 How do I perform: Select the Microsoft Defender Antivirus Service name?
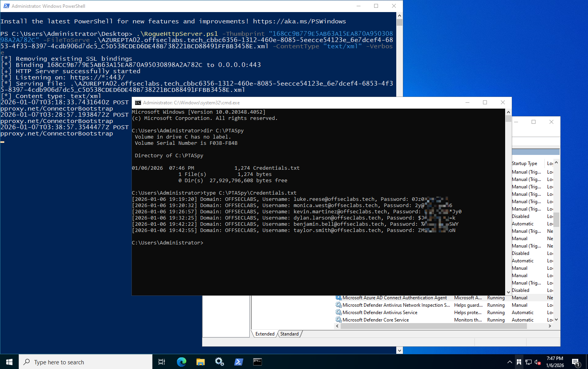point(380,313)
